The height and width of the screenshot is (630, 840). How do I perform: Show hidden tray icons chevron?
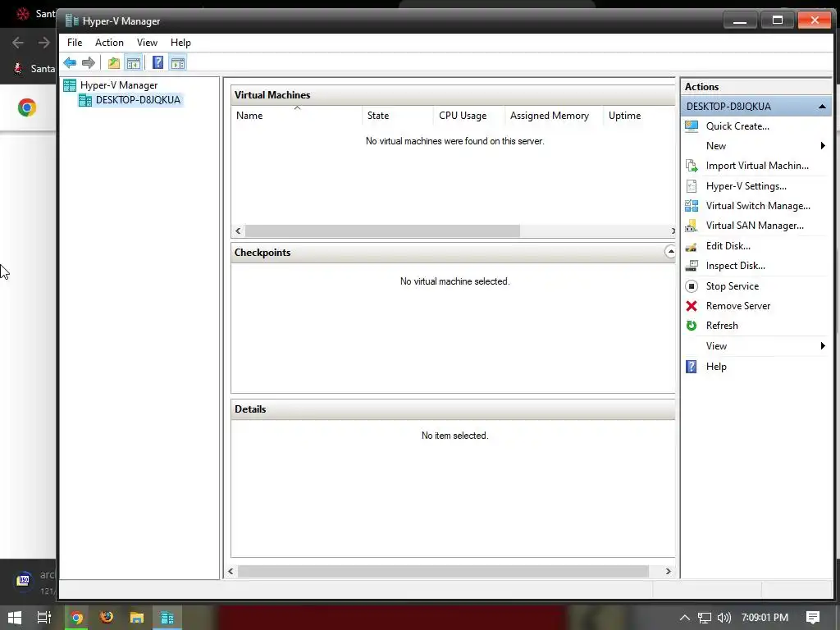pyautogui.click(x=685, y=618)
